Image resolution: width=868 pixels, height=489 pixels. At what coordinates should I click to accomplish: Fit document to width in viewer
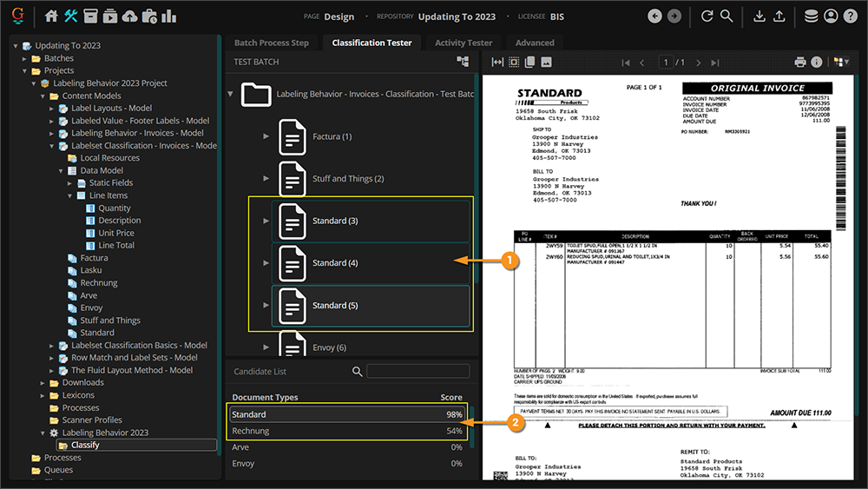pyautogui.click(x=497, y=63)
